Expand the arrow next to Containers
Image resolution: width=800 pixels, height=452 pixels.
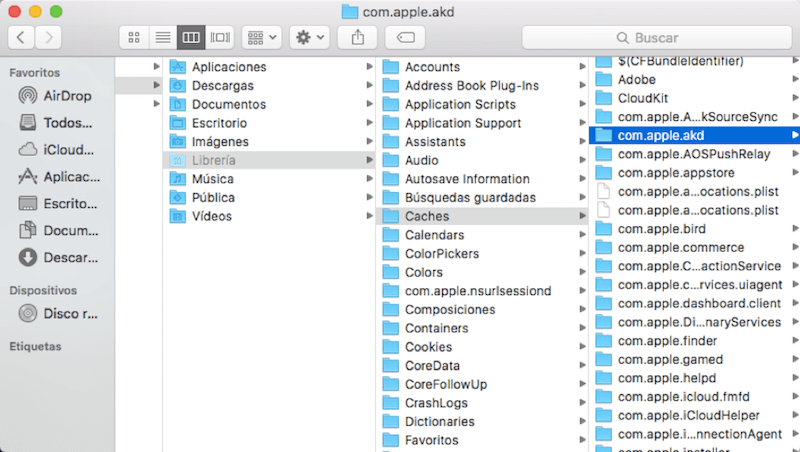click(582, 328)
